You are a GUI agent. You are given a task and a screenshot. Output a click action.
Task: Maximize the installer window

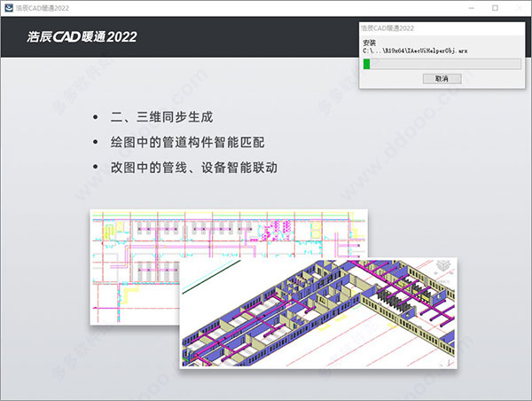tap(495, 8)
